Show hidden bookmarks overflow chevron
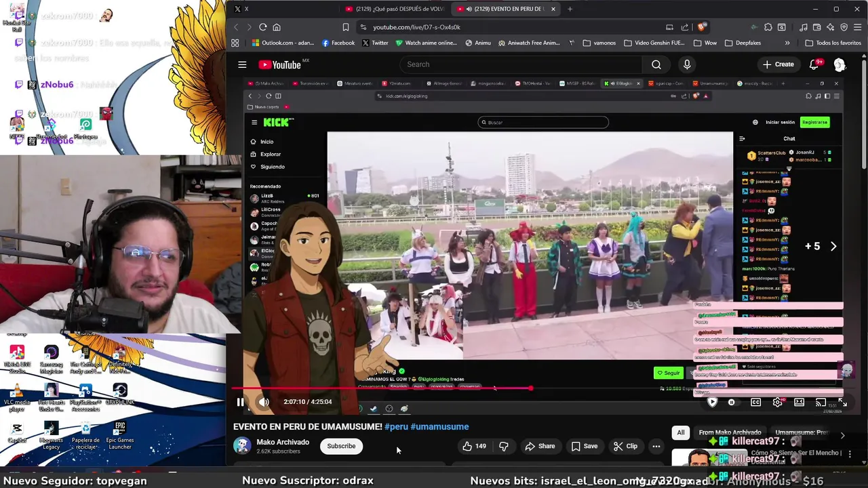 (x=787, y=43)
